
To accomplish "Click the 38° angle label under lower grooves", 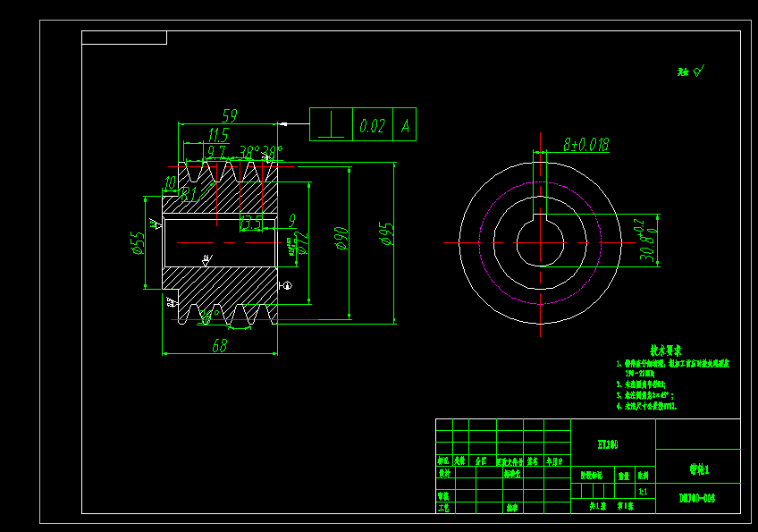I will (209, 317).
